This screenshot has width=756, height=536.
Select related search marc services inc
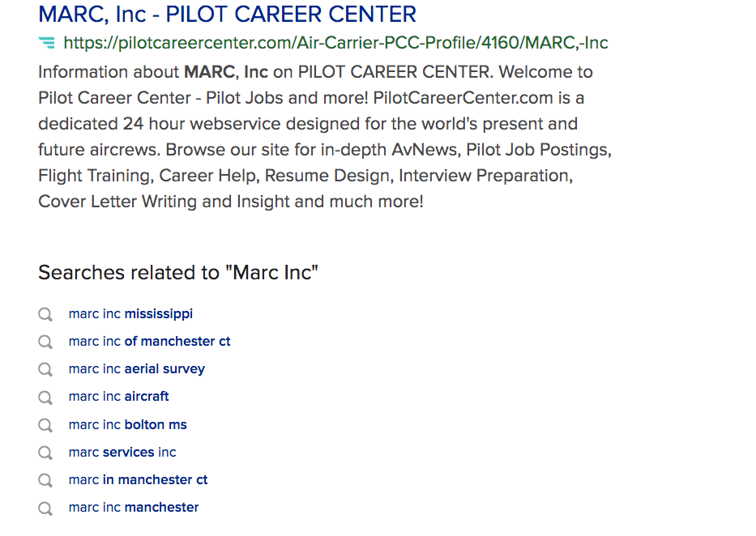point(122,453)
